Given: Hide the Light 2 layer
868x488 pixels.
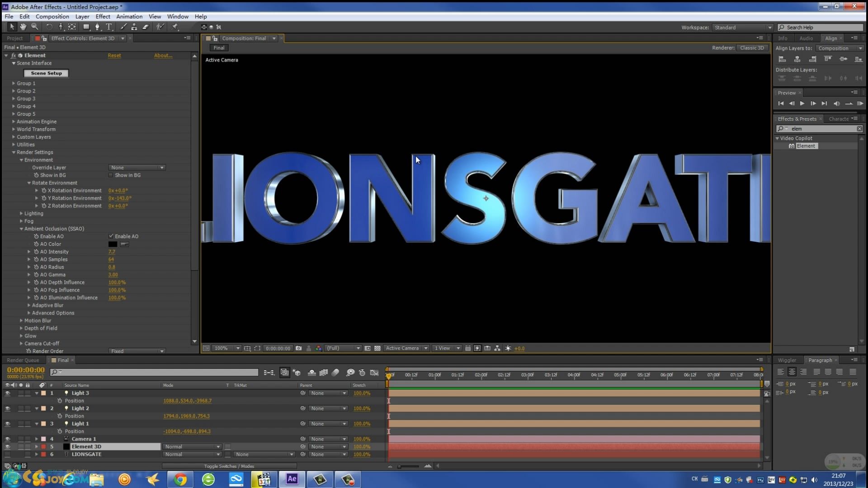Looking at the screenshot, I should (7, 408).
